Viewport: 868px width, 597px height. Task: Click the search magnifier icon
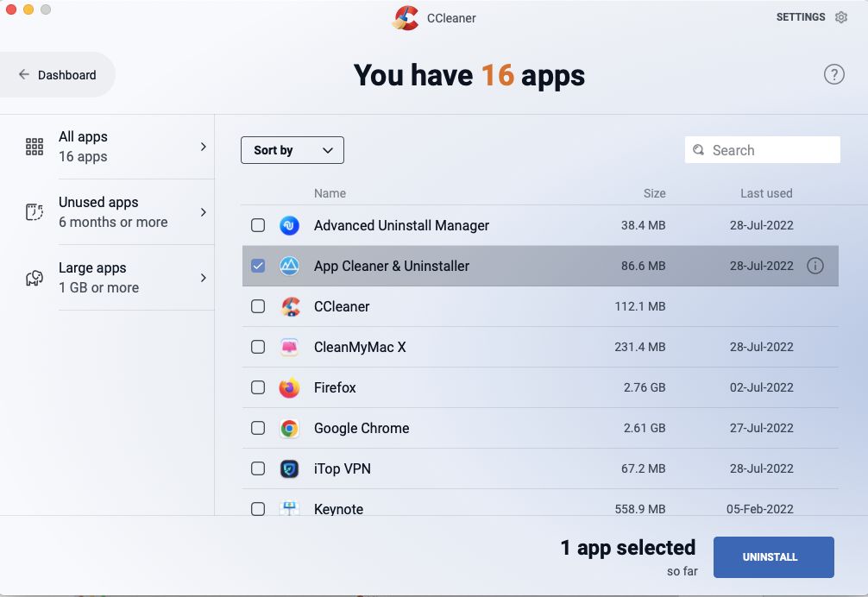[699, 150]
